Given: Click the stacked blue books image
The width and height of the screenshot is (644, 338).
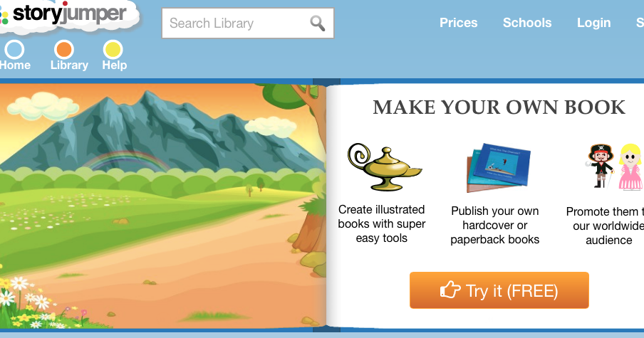Looking at the screenshot, I should (498, 168).
